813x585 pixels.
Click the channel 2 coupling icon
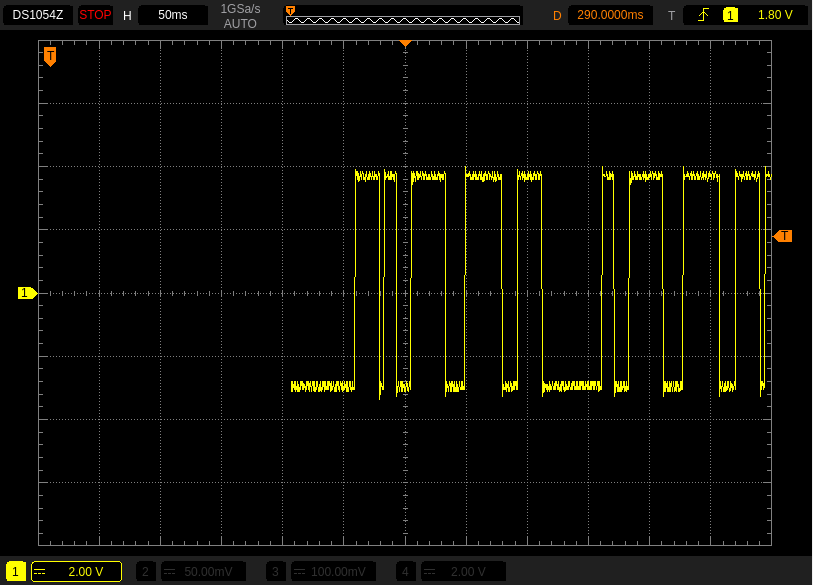169,572
